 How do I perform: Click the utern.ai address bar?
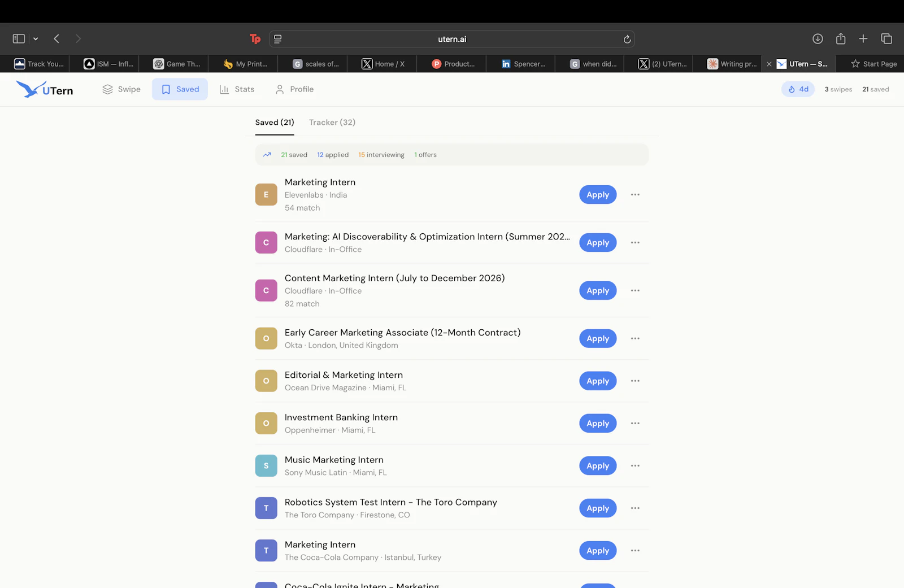[452, 39]
